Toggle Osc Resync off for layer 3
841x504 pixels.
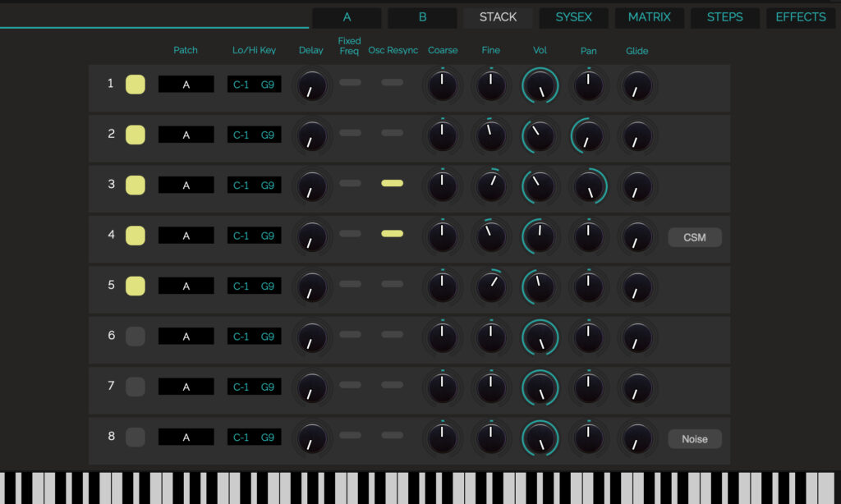392,183
